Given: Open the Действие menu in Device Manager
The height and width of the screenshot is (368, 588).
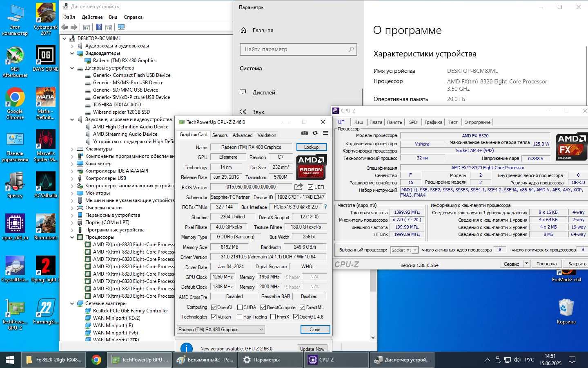Looking at the screenshot, I should point(92,17).
